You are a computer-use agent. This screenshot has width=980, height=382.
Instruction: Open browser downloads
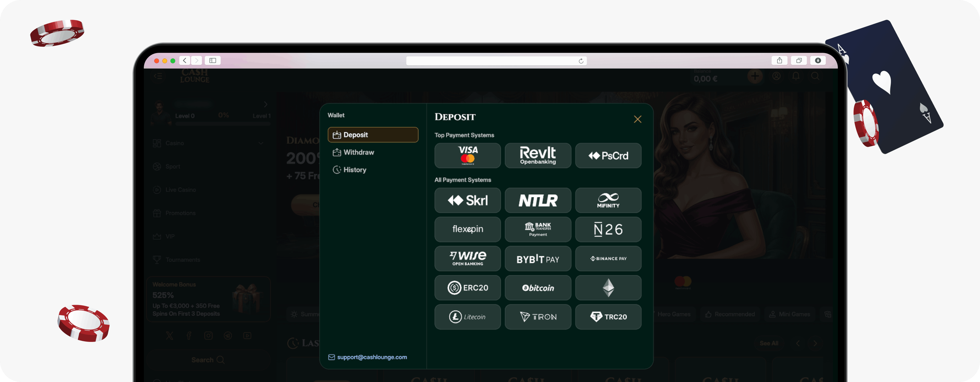[818, 60]
